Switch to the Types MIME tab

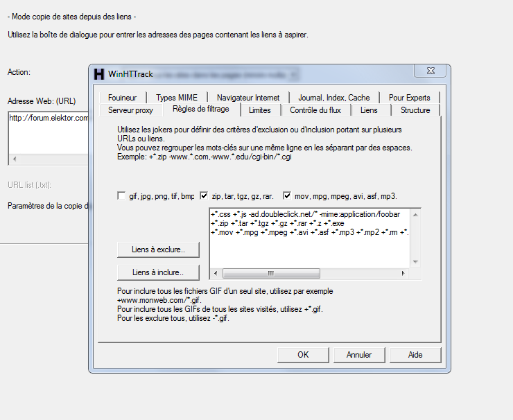coord(176,98)
